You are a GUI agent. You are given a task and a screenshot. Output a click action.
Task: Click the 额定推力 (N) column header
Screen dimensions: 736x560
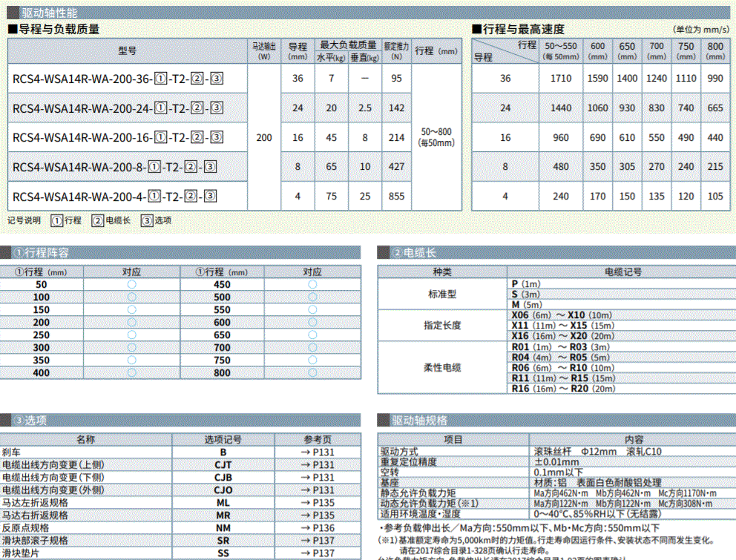pos(397,51)
